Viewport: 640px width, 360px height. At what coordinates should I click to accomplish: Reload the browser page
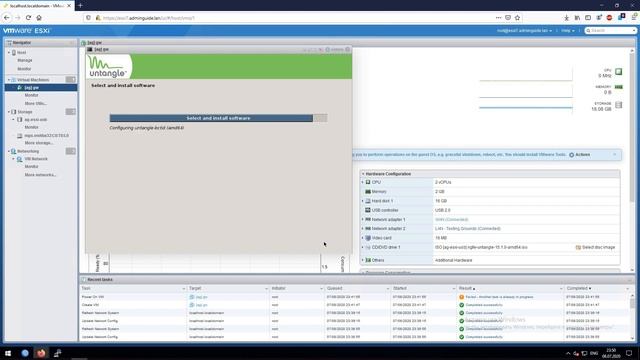click(x=28, y=18)
